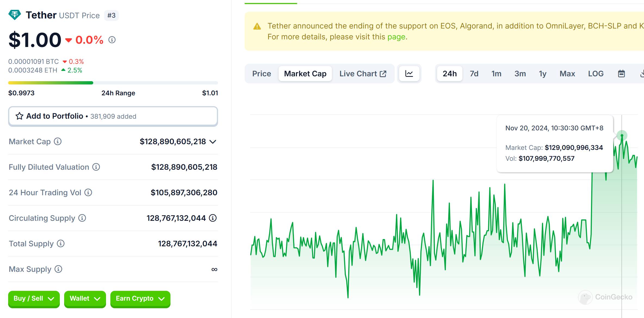This screenshot has height=318, width=644.
Task: Click the highlighted chart data point marker
Action: pos(622,135)
